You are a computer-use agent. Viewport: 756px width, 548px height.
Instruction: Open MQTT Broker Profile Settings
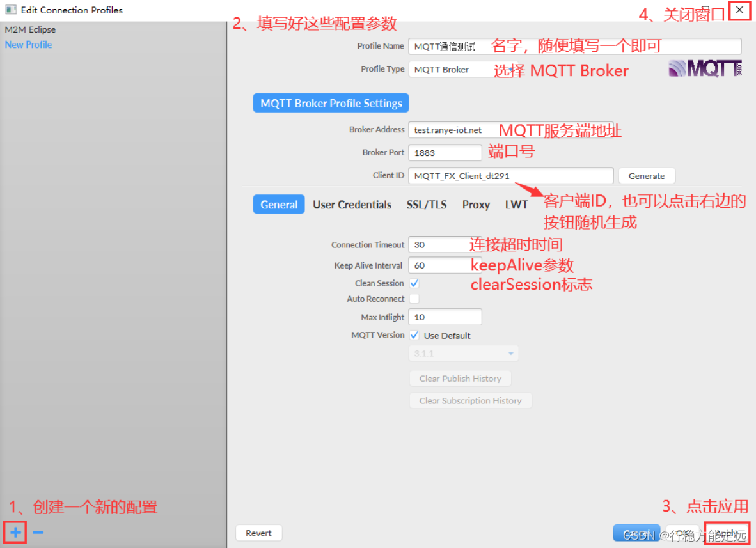tap(331, 102)
